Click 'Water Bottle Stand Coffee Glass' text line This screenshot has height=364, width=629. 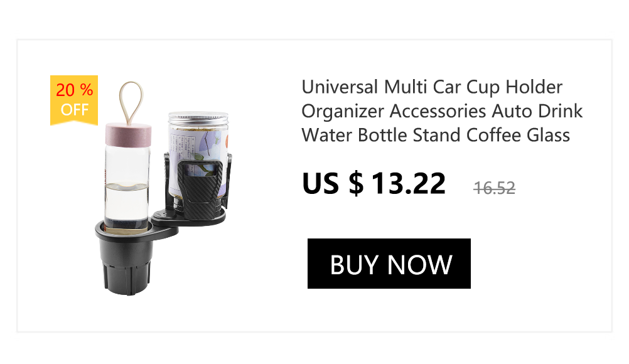tap(436, 135)
